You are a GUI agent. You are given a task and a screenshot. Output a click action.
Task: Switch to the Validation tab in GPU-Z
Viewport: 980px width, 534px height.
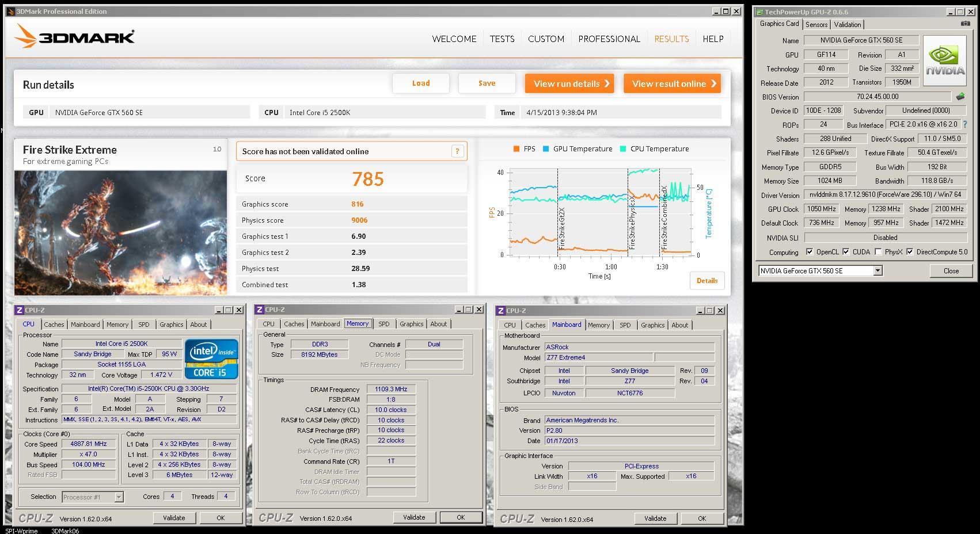(848, 24)
